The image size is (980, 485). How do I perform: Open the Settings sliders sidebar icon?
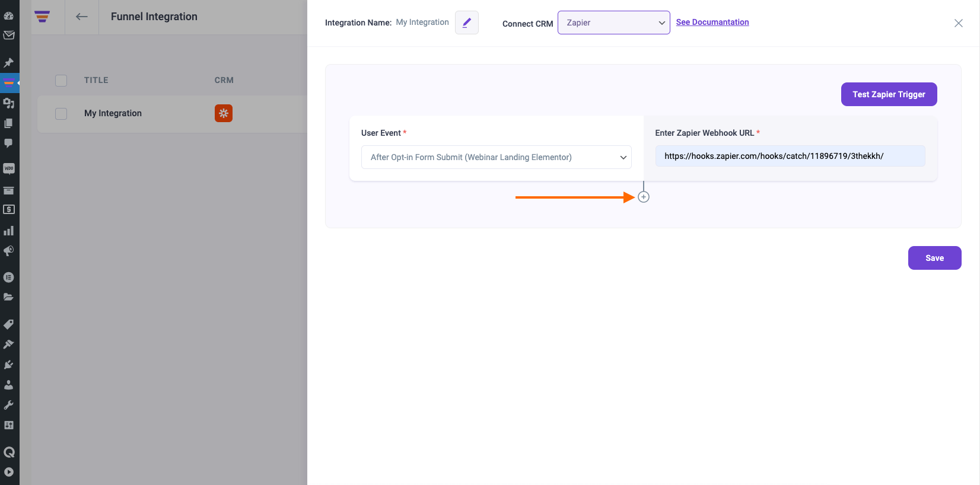point(9,425)
